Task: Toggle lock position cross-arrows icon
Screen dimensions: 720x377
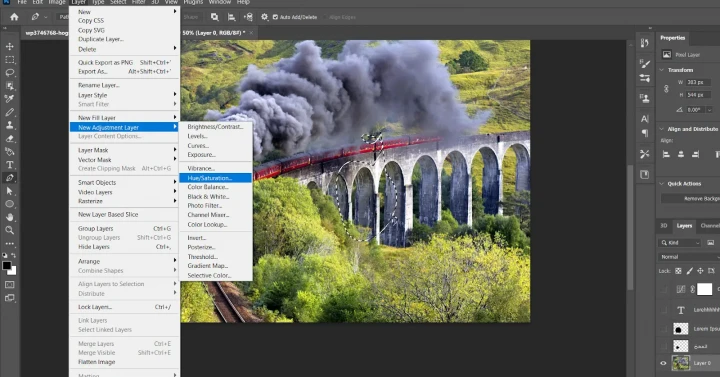Action: (x=700, y=271)
